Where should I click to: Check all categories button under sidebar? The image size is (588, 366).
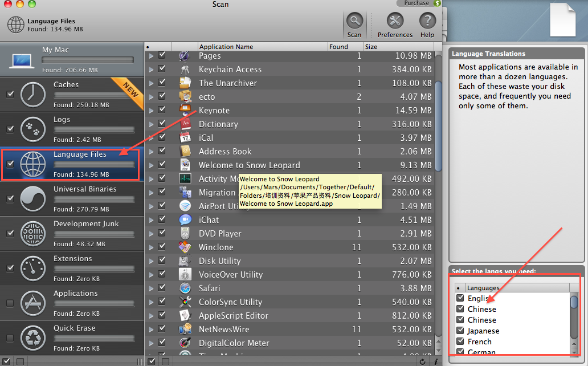point(6,361)
